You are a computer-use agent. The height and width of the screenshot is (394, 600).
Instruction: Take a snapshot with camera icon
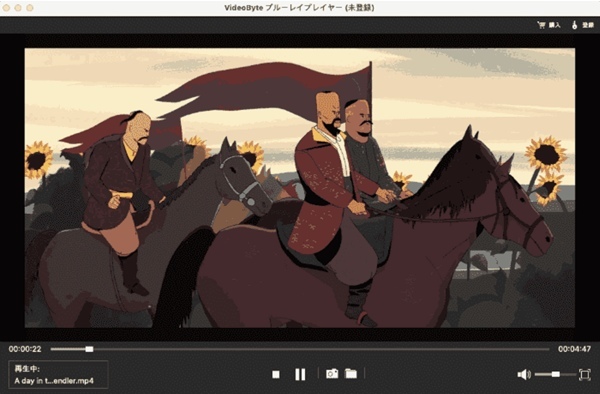click(332, 374)
